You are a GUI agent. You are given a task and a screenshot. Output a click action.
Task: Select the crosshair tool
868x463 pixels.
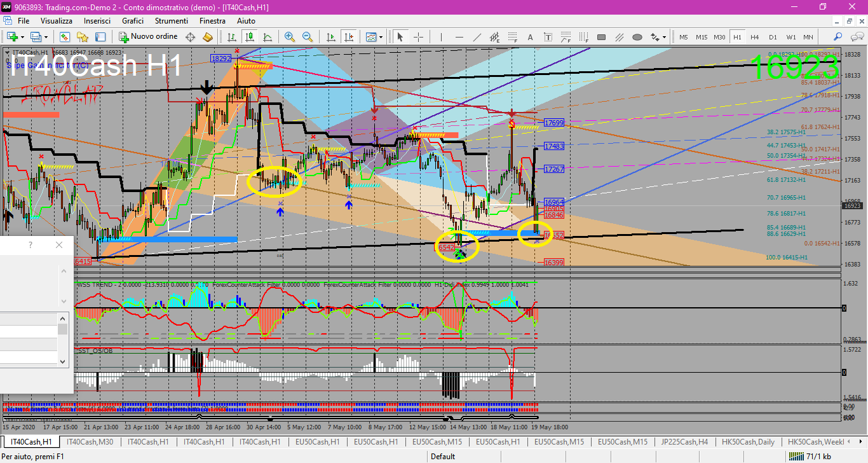pos(418,37)
